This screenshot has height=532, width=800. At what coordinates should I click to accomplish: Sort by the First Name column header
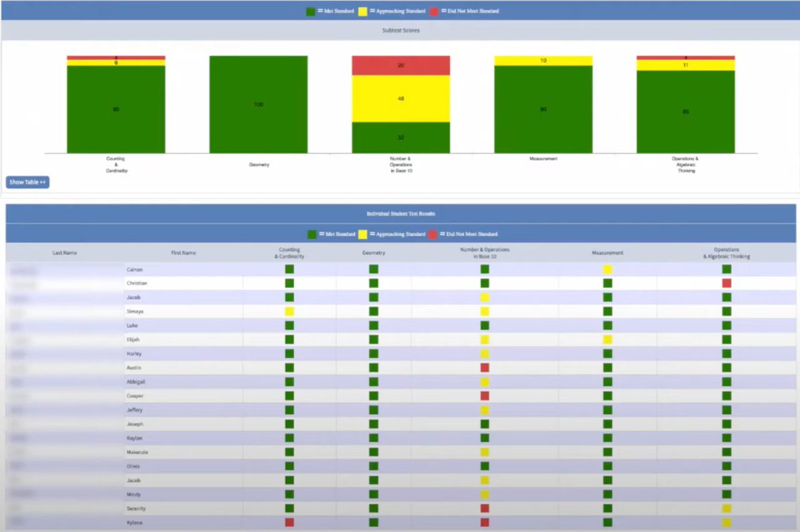pyautogui.click(x=183, y=253)
